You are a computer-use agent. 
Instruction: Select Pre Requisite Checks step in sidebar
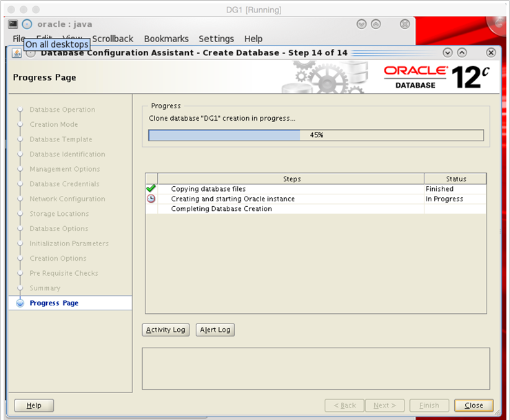tap(63, 273)
